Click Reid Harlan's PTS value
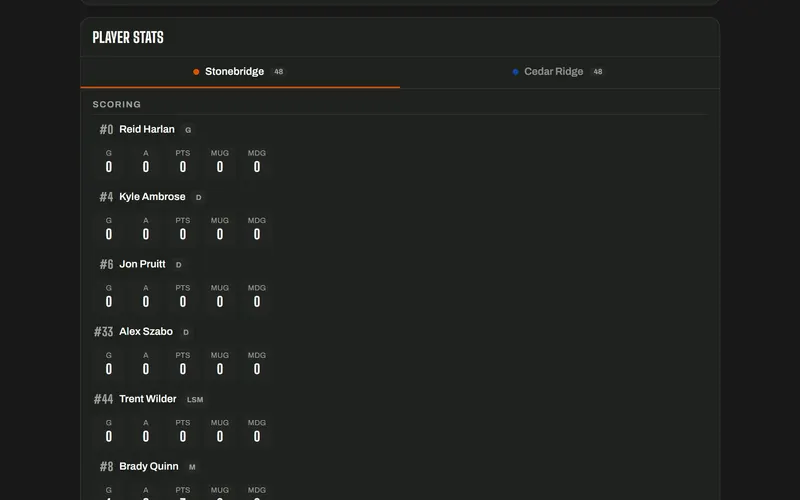The image size is (800, 500). coord(183,167)
